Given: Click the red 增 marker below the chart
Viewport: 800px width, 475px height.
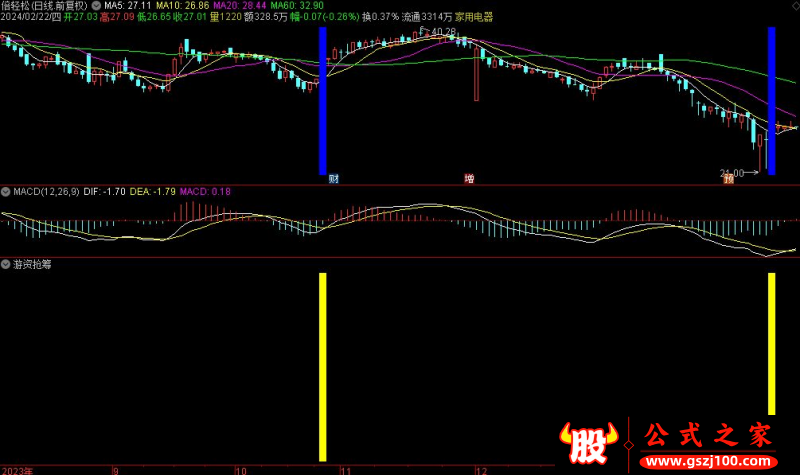Looking at the screenshot, I should (x=469, y=179).
